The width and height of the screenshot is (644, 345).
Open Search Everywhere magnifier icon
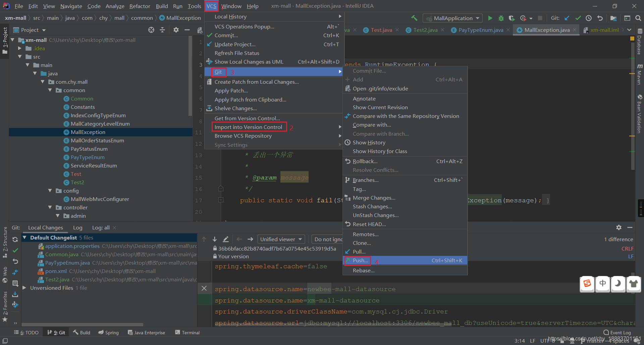[638, 18]
